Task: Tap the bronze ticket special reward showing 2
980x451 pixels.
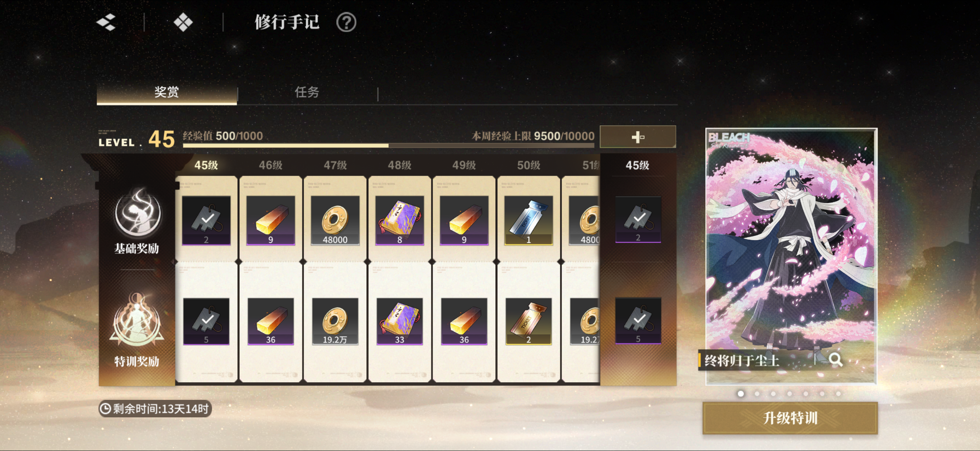Action: tap(528, 321)
